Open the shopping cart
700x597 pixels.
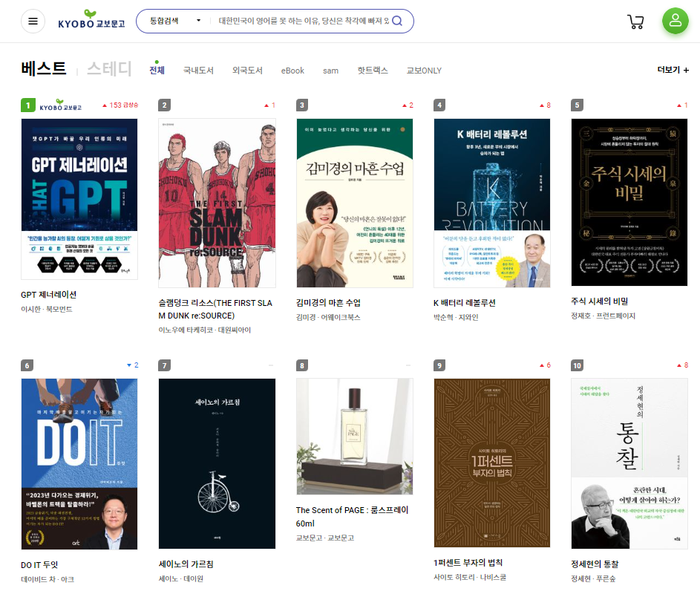pos(635,21)
